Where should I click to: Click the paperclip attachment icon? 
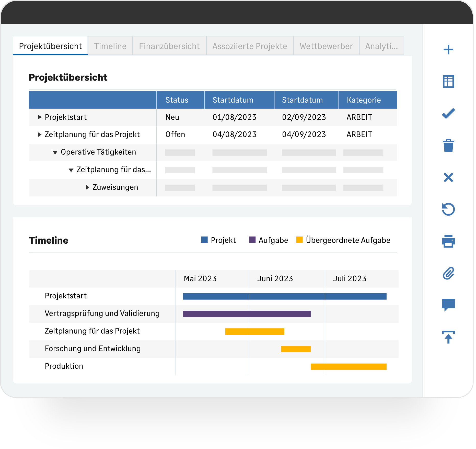448,273
